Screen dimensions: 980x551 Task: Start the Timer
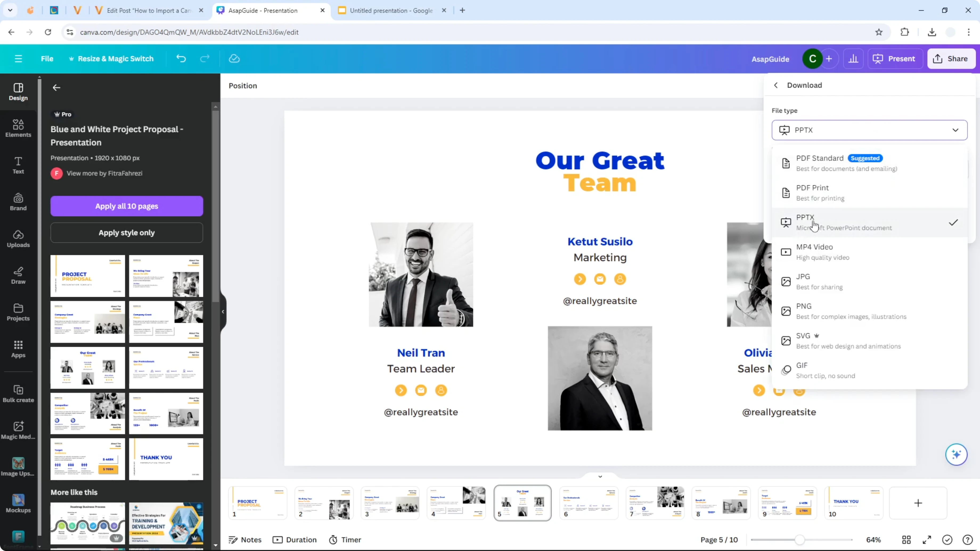point(345,540)
